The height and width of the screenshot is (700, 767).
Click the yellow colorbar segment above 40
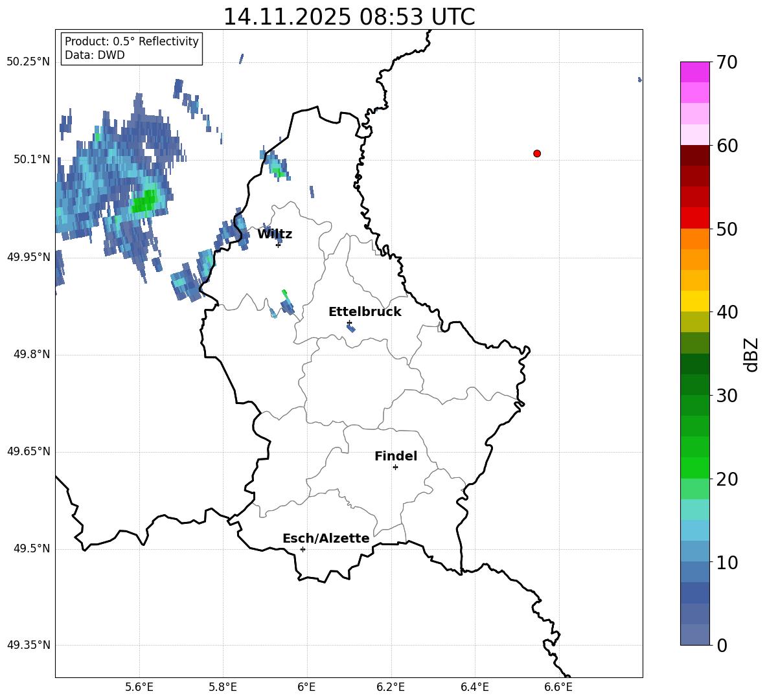pos(694,301)
